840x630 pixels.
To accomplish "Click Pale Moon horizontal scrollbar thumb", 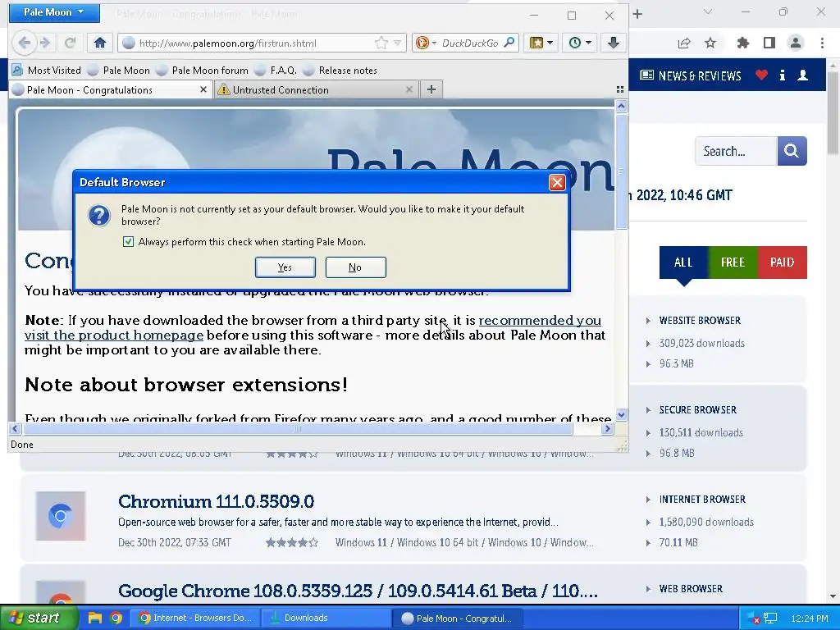I will tap(298, 428).
